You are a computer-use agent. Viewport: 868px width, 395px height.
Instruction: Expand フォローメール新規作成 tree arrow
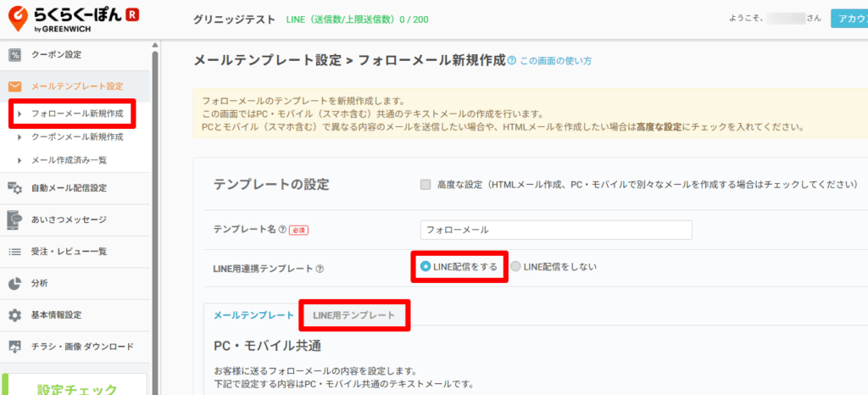click(x=20, y=114)
